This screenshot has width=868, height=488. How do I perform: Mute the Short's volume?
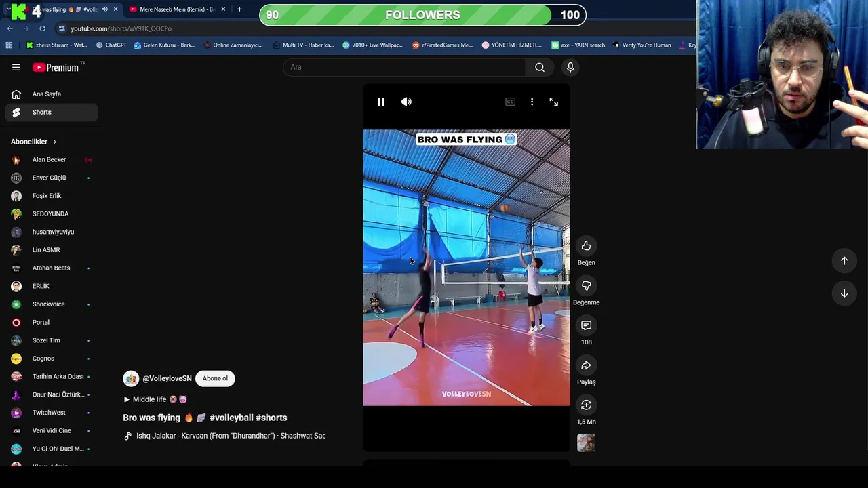click(406, 102)
